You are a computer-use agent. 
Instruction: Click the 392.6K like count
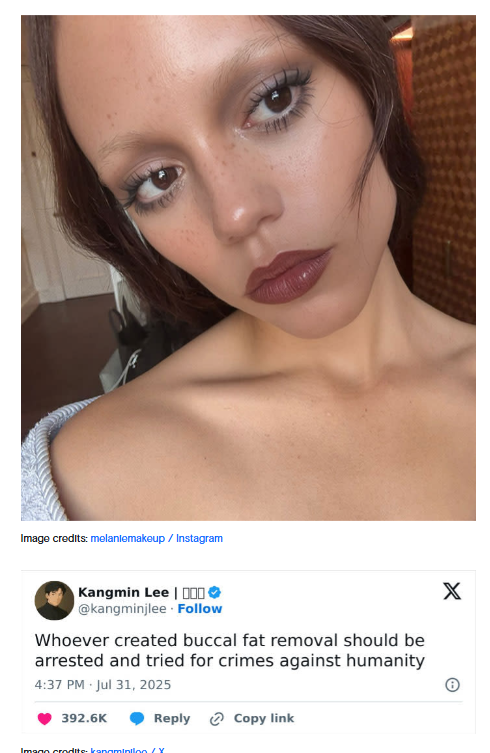[x=84, y=718]
